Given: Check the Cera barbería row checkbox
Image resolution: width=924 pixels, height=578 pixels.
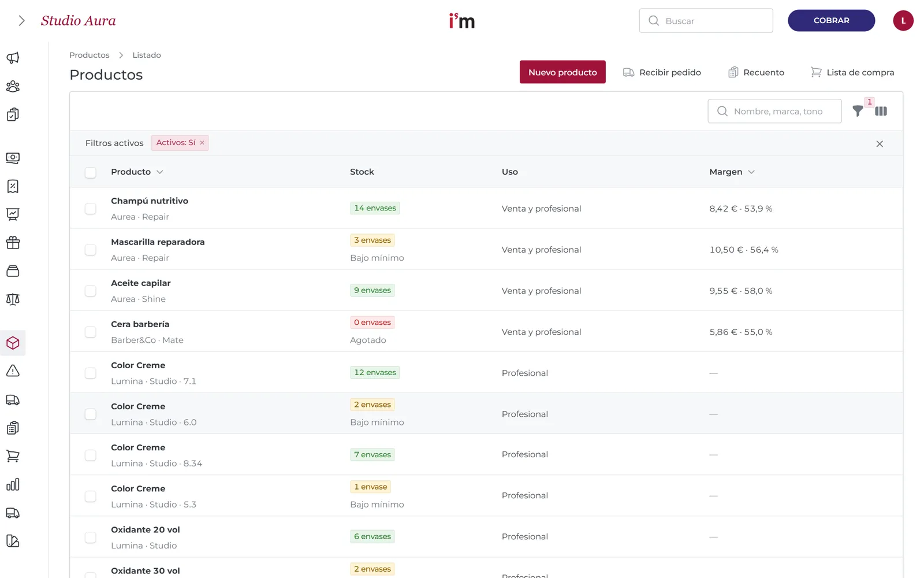Looking at the screenshot, I should 91,332.
